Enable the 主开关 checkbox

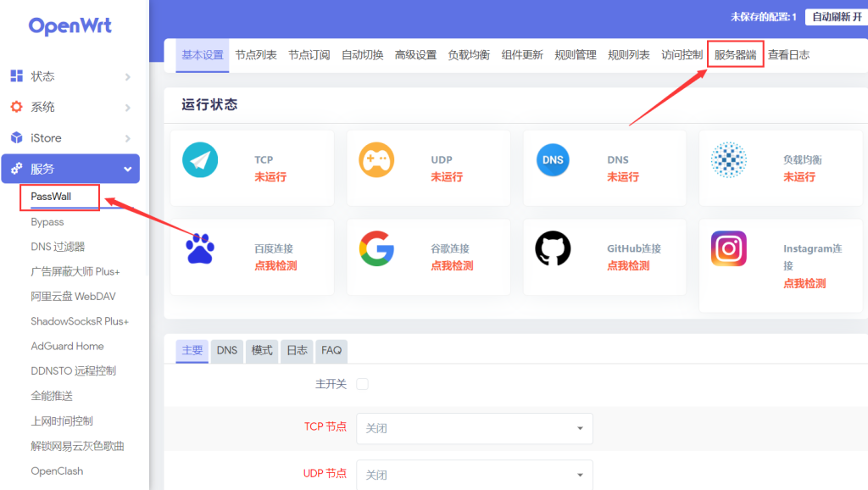(x=363, y=384)
